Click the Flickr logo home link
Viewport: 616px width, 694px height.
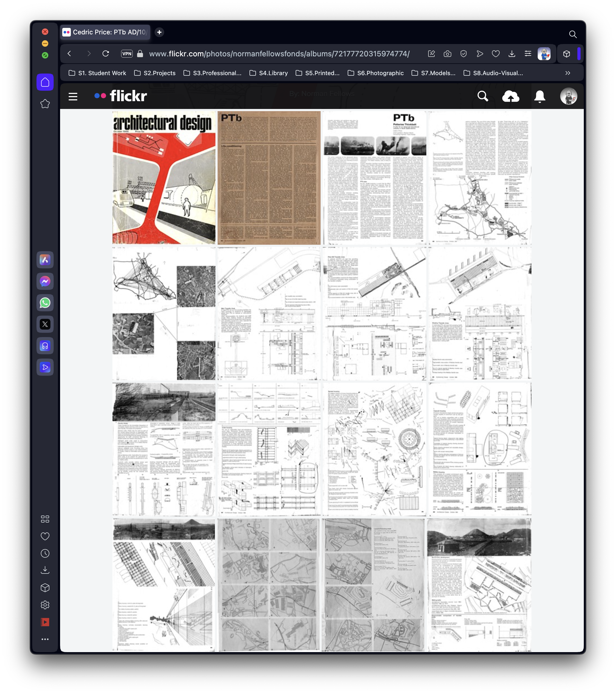tap(121, 96)
